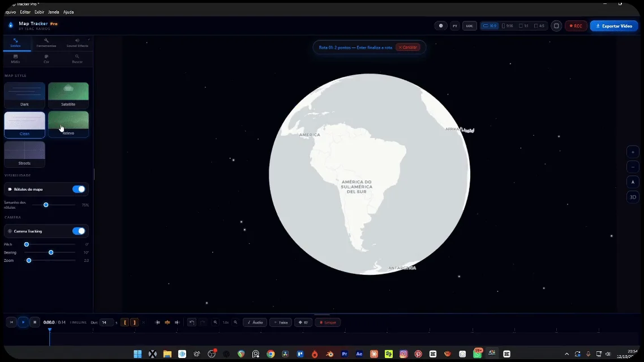Open Blender from taskbar

(330, 354)
